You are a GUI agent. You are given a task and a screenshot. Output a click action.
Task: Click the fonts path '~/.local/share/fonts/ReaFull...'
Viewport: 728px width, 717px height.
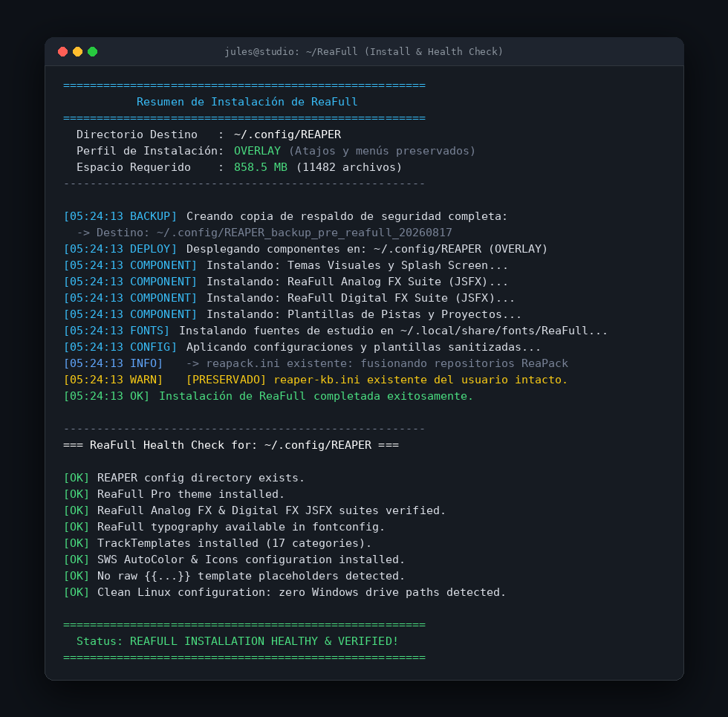[x=504, y=331]
